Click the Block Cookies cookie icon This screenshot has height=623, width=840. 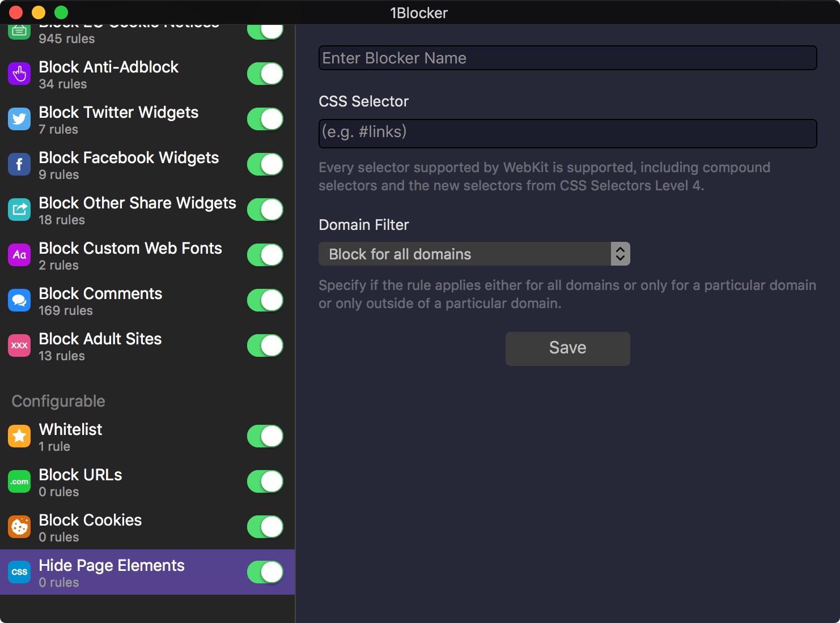(x=19, y=527)
